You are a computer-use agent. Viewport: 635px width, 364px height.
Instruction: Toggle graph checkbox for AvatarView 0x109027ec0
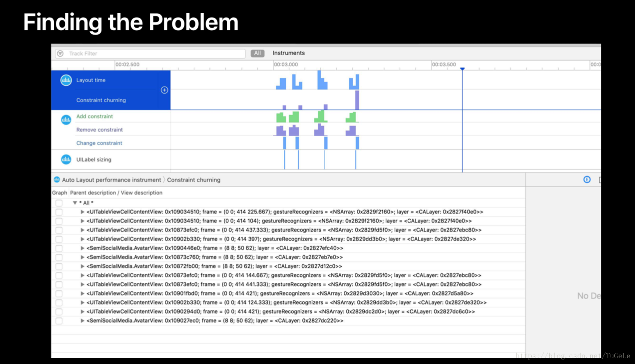click(59, 321)
